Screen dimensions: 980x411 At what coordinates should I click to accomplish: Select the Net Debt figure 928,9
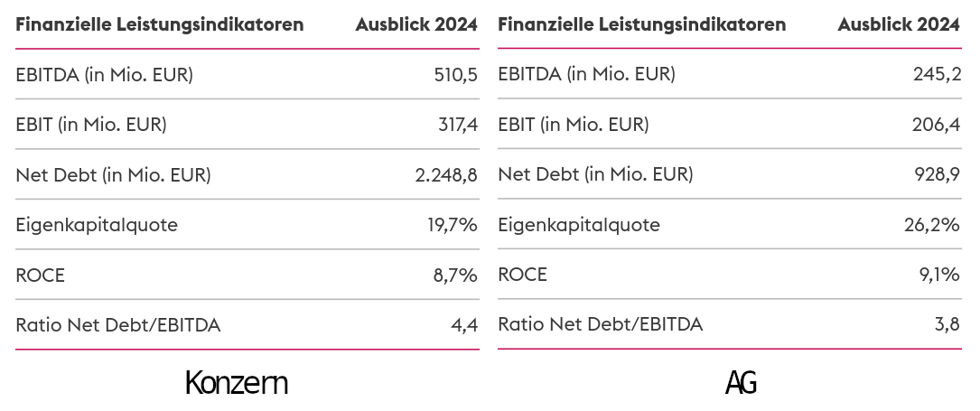(937, 175)
